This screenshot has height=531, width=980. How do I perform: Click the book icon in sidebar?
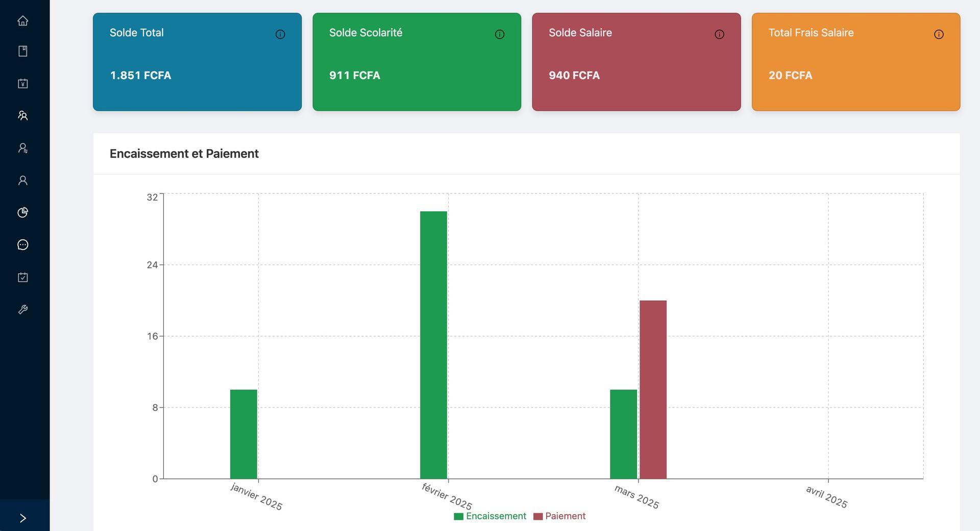coord(22,51)
